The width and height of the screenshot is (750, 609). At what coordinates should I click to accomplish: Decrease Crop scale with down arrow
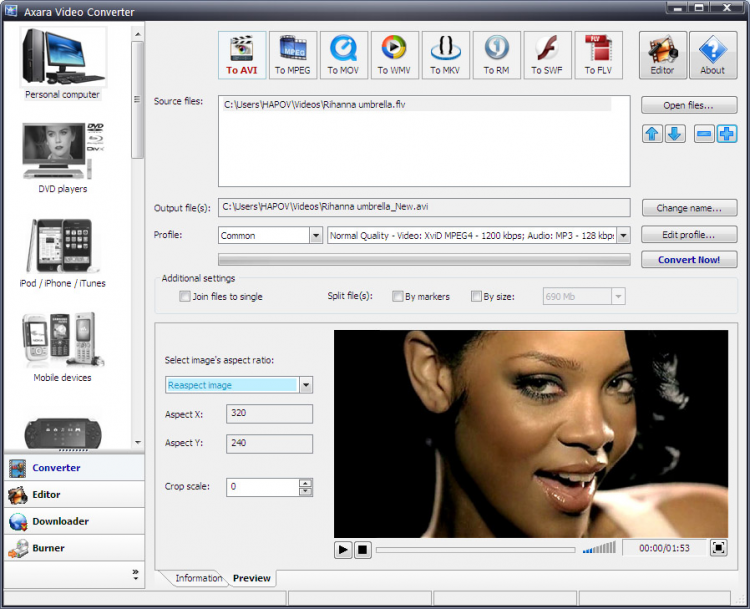point(306,491)
